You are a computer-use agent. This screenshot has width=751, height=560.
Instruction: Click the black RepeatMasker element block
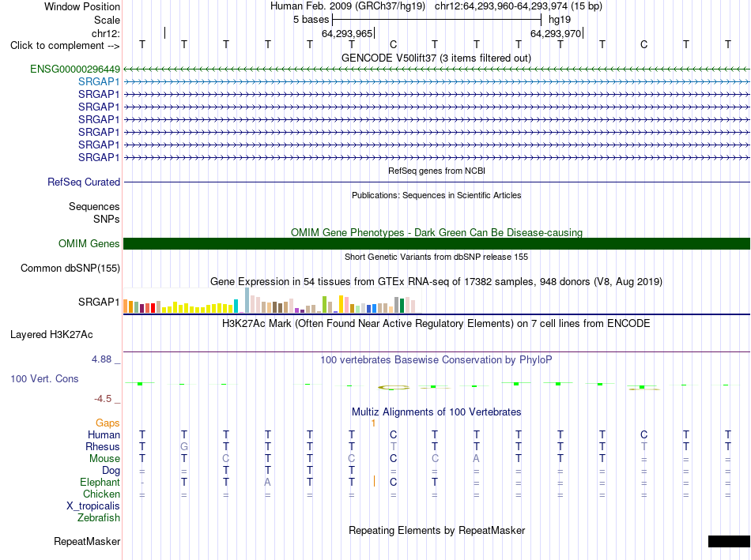(729, 541)
